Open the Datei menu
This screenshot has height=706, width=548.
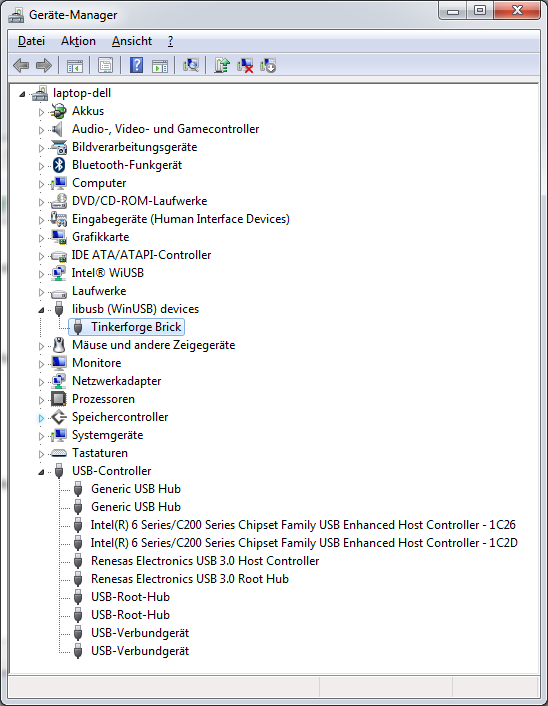point(32,41)
